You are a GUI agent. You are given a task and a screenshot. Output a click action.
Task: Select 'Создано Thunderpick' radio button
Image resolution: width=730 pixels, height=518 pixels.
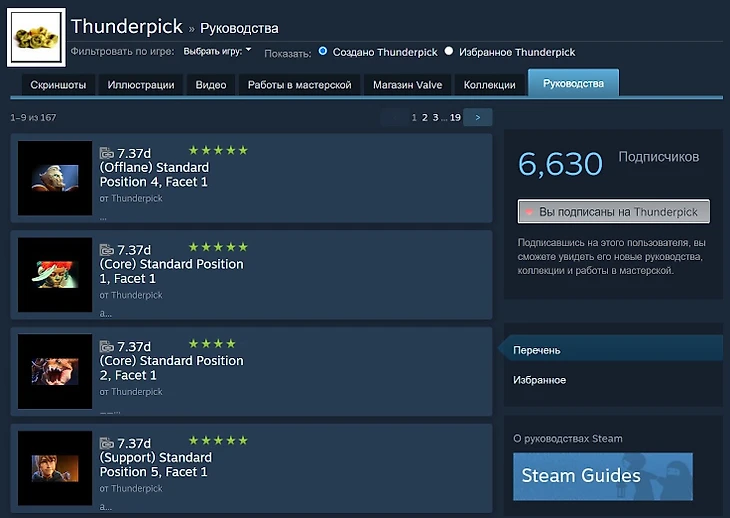323,51
